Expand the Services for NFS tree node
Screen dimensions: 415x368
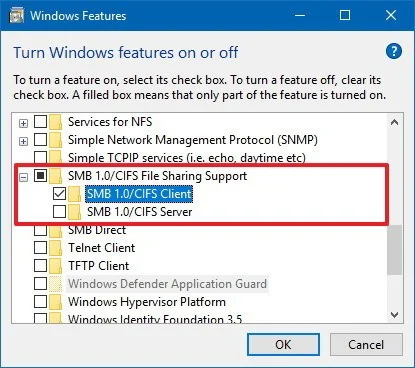click(x=23, y=123)
